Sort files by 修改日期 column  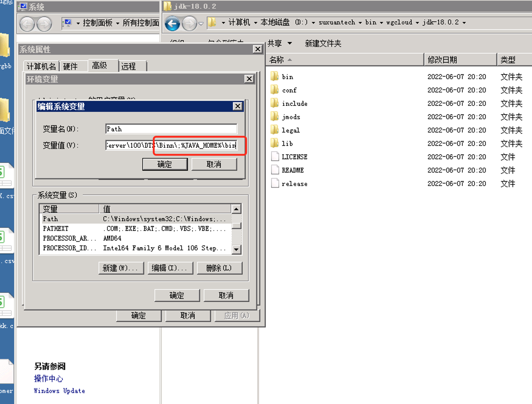pyautogui.click(x=442, y=60)
